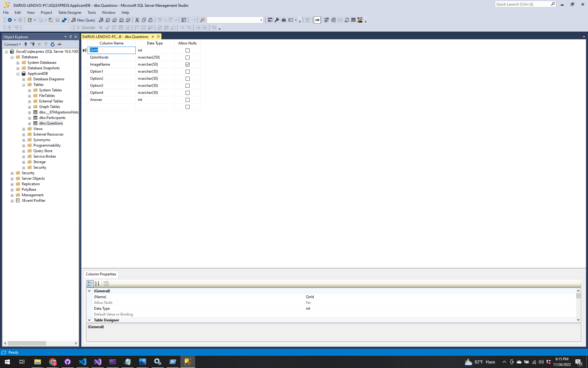Open the Connect dropdown in Object Explorer
The width and height of the screenshot is (588, 368).
point(13,44)
